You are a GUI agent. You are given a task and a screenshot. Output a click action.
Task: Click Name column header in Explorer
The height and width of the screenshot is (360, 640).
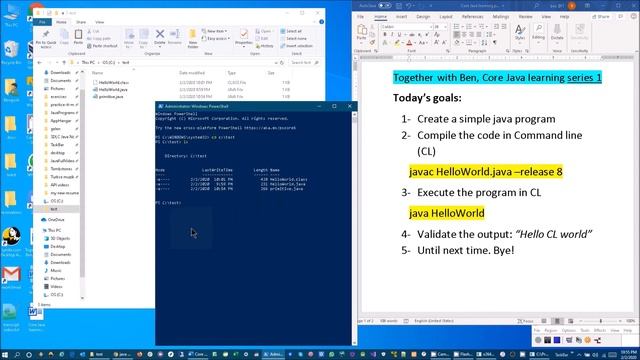[98, 73]
